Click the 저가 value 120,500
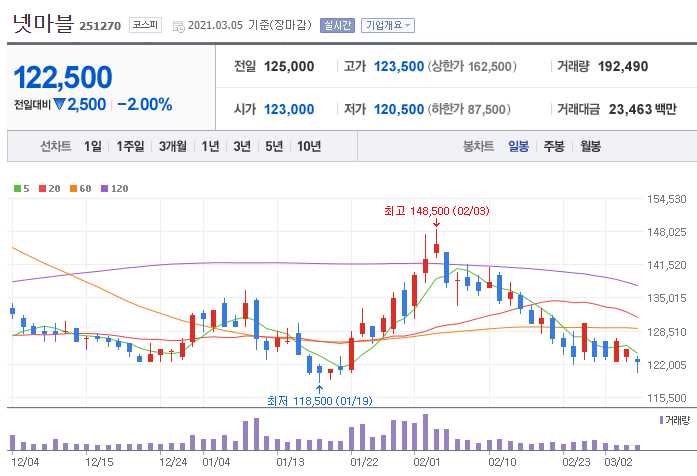Image resolution: width=697 pixels, height=476 pixels. (x=399, y=109)
